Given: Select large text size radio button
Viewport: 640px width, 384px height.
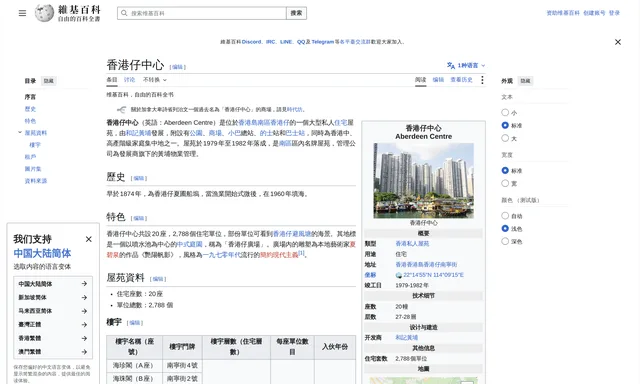Looking at the screenshot, I should 505,138.
